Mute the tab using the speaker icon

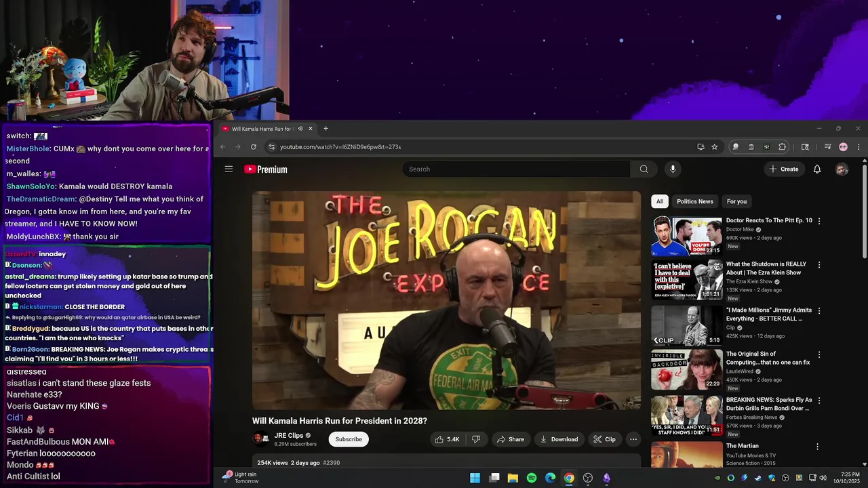pos(300,129)
